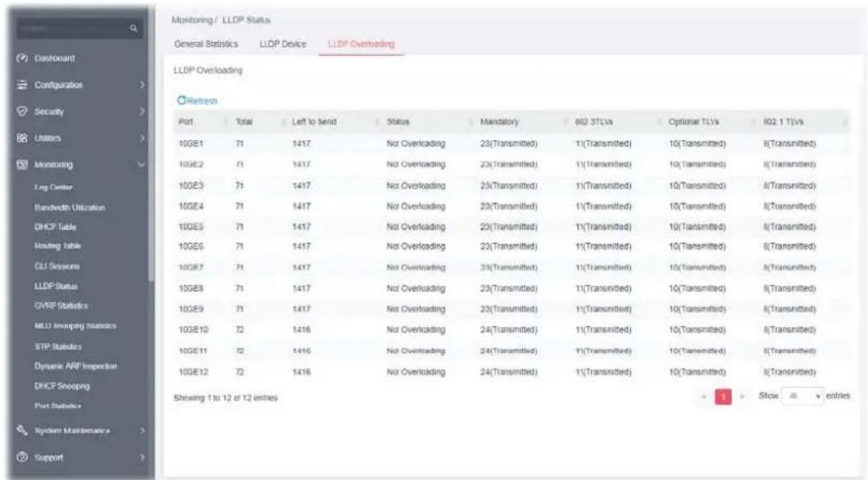Go to page 1 of results

tap(723, 397)
